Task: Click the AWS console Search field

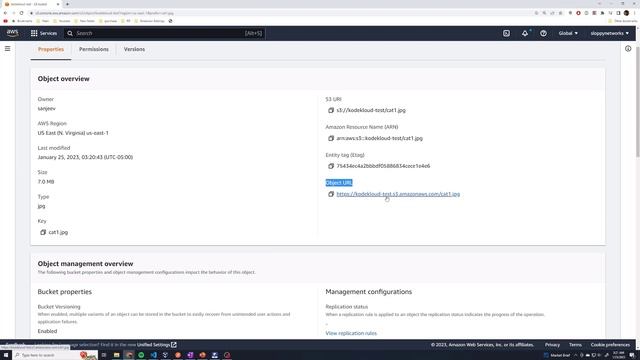Action: (165, 33)
